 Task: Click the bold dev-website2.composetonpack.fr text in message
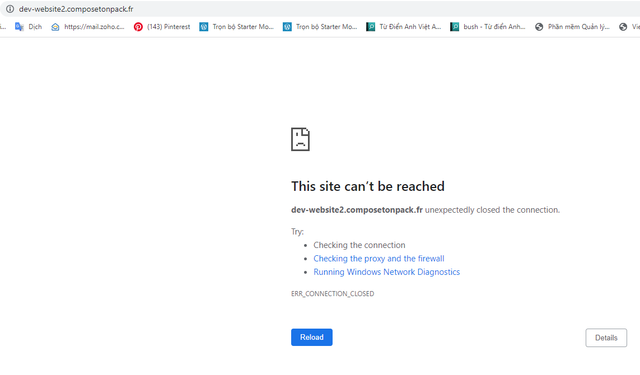click(x=357, y=210)
